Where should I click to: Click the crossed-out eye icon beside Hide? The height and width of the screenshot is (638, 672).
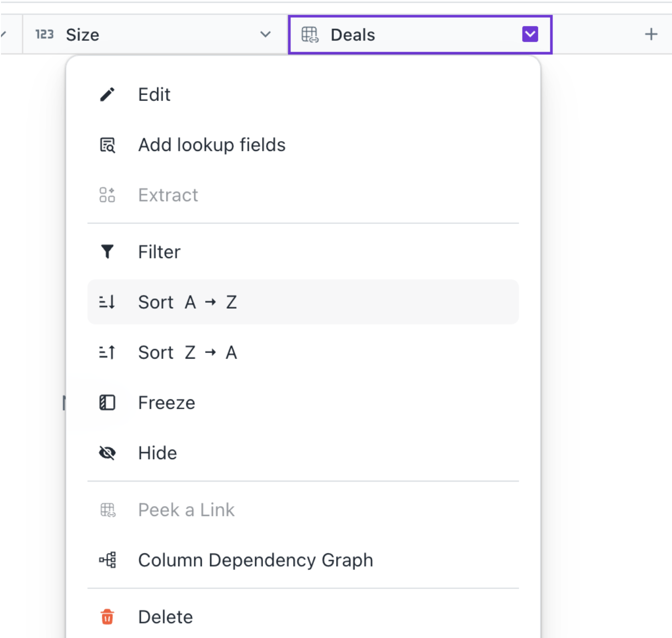pos(107,453)
